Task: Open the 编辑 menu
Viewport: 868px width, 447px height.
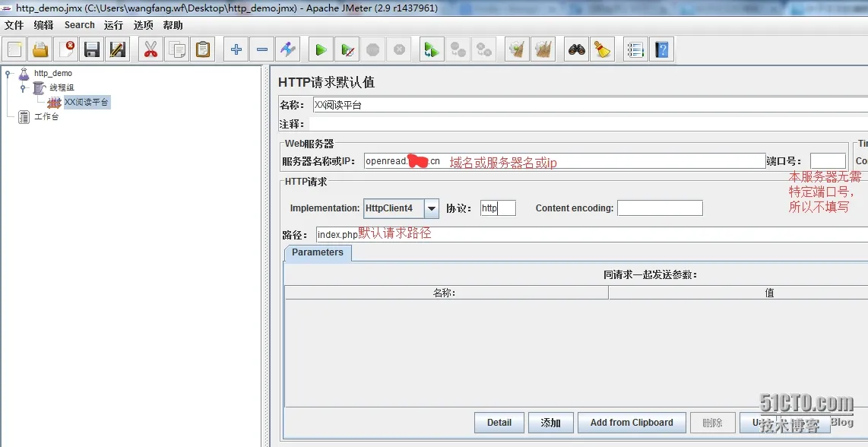Action: coord(44,25)
